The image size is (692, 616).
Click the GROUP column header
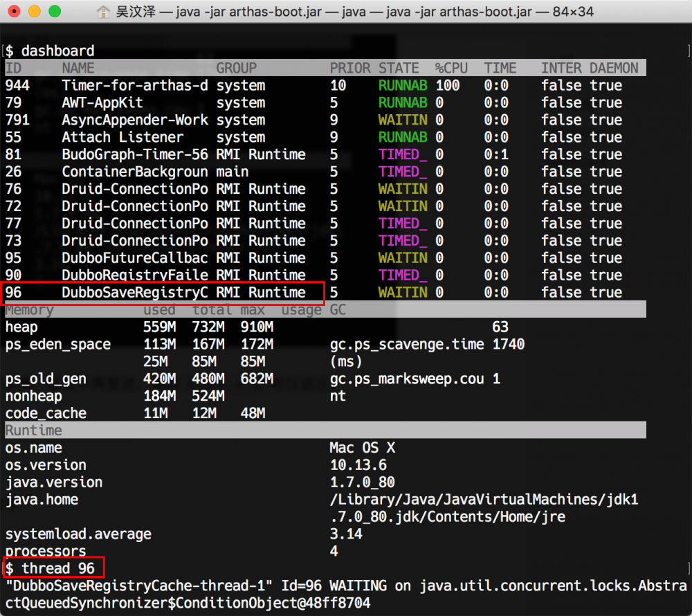pyautogui.click(x=236, y=68)
